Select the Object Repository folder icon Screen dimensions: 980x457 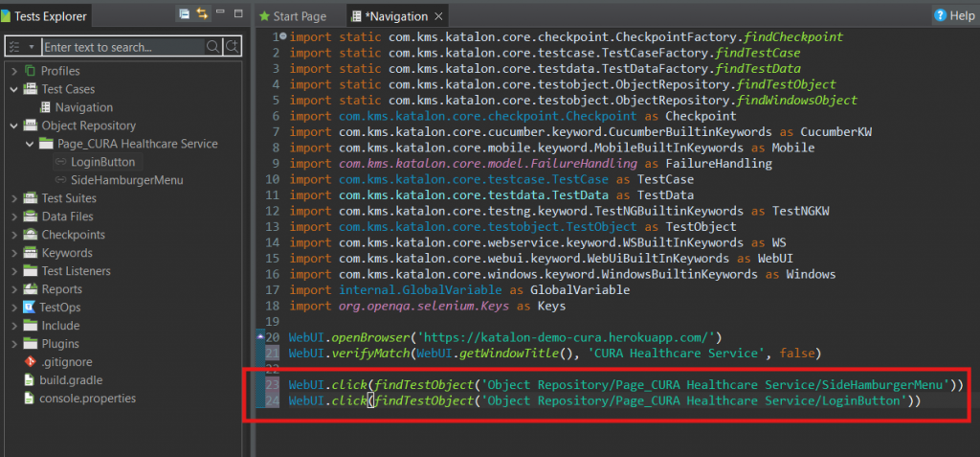coord(30,126)
